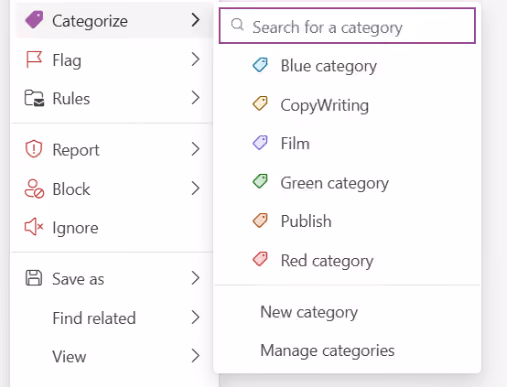Expand the Report submenu arrow
Image resolution: width=507 pixels, height=387 pixels.
(x=195, y=149)
